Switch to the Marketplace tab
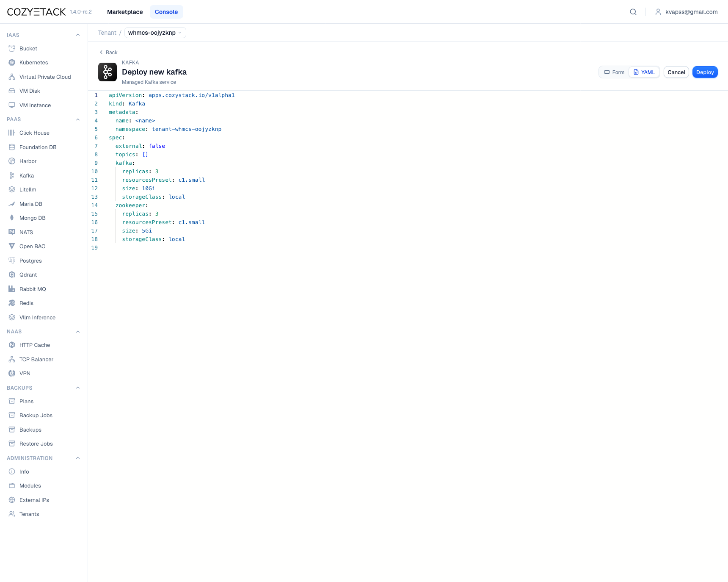The width and height of the screenshot is (728, 582). tap(125, 12)
